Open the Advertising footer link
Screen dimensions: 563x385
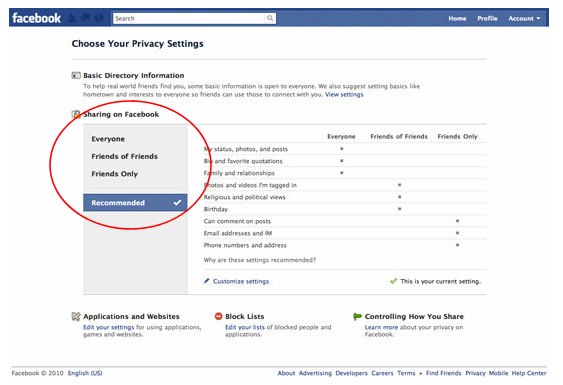pyautogui.click(x=315, y=373)
